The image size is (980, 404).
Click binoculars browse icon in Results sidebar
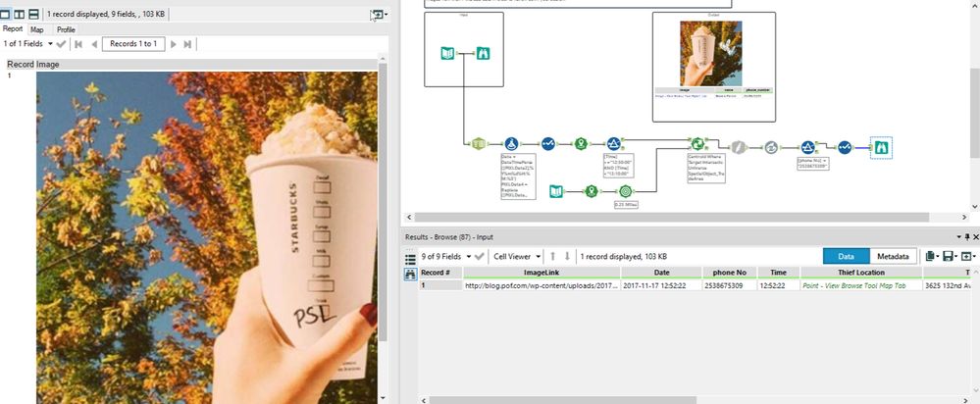410,275
